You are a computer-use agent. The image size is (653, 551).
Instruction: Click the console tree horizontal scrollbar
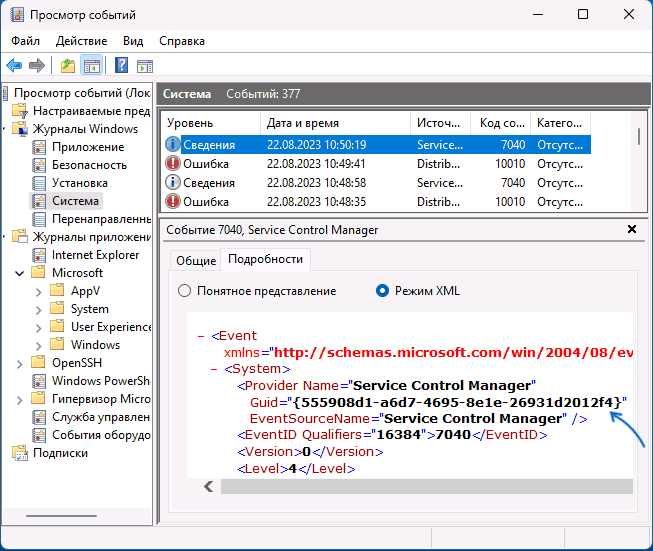click(x=61, y=516)
